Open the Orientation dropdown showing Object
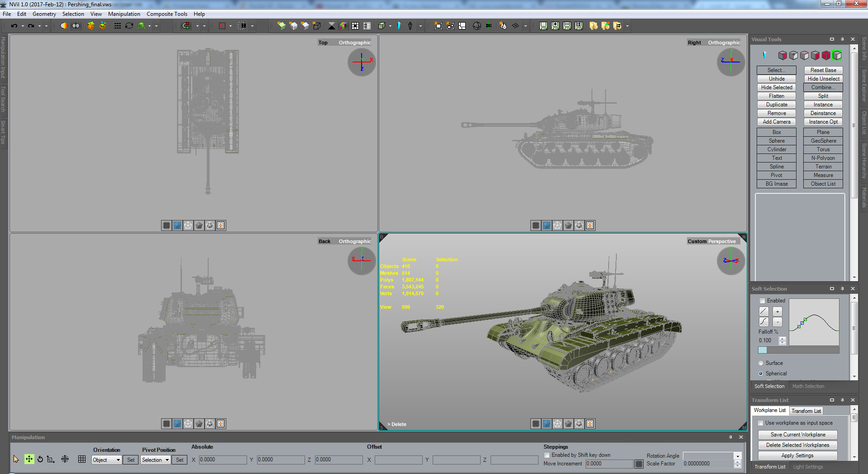Screen dimensions: 868x474 [x=106, y=460]
